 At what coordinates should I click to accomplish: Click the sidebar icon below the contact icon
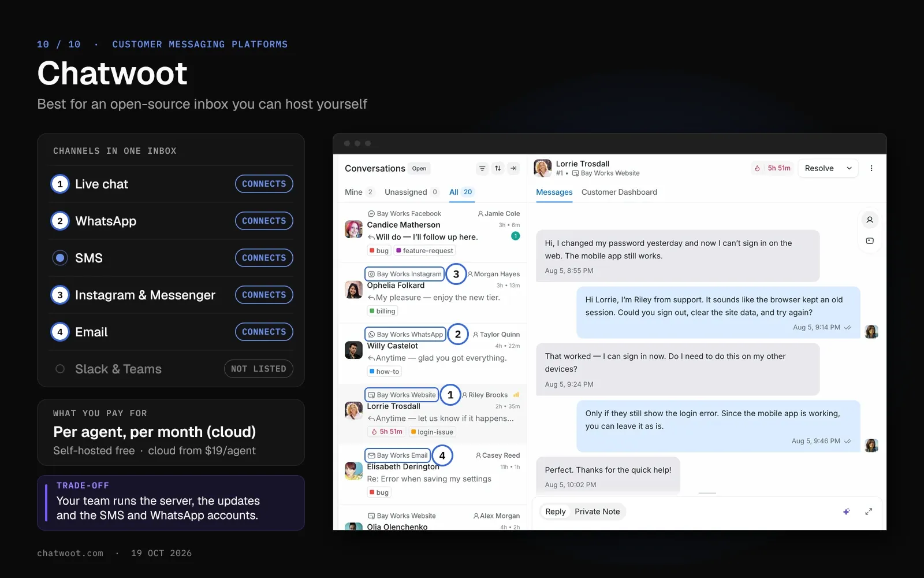coord(870,241)
